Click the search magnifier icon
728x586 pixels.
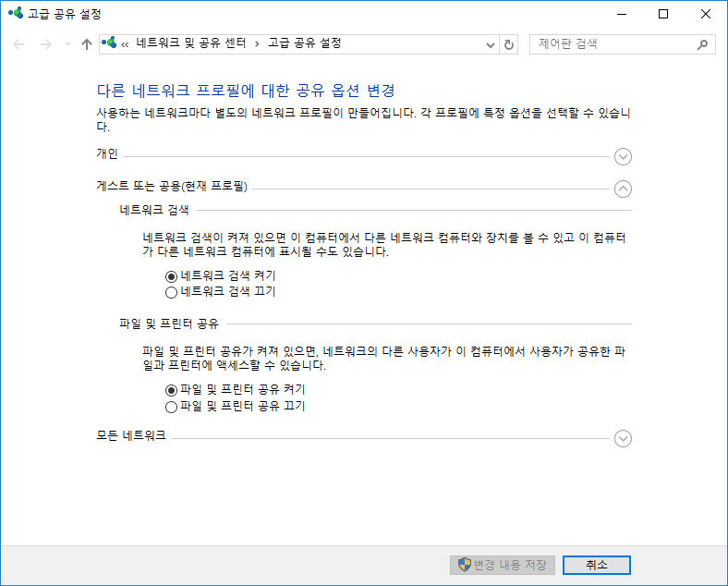(x=703, y=44)
